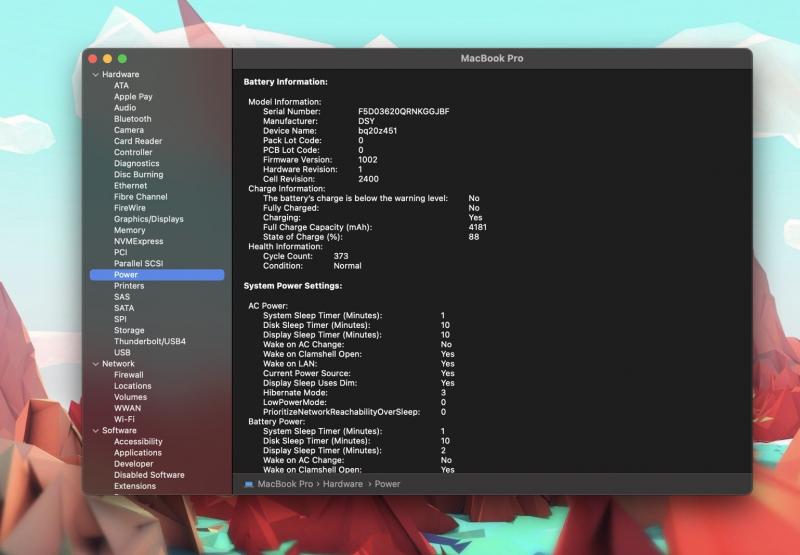
Task: Select PCI in the sidebar
Action: [120, 253]
